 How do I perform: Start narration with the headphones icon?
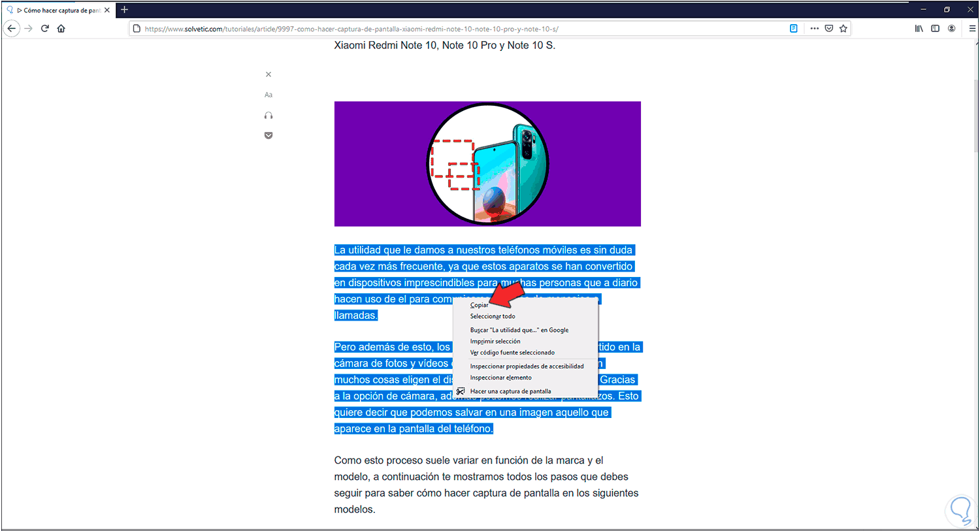coord(269,116)
